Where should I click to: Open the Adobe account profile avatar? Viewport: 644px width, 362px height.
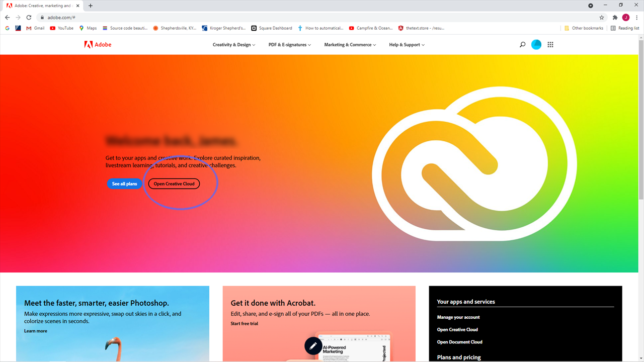[536, 45]
